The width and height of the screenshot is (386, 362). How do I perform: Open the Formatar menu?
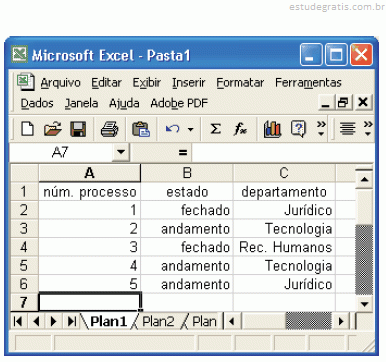[240, 83]
